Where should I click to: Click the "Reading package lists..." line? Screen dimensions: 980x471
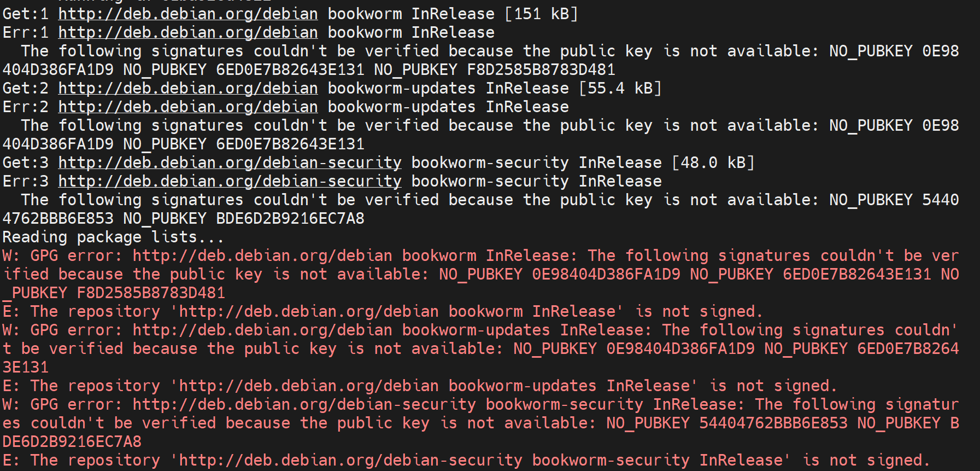coord(113,237)
